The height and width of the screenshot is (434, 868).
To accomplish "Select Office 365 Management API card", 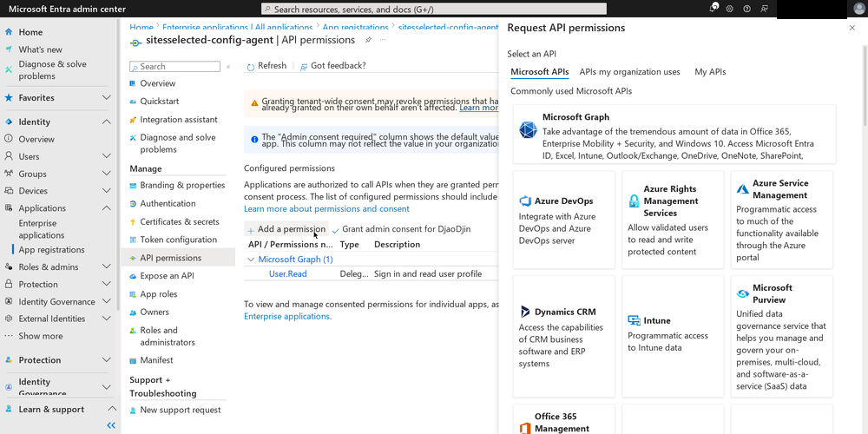I will tap(563, 419).
